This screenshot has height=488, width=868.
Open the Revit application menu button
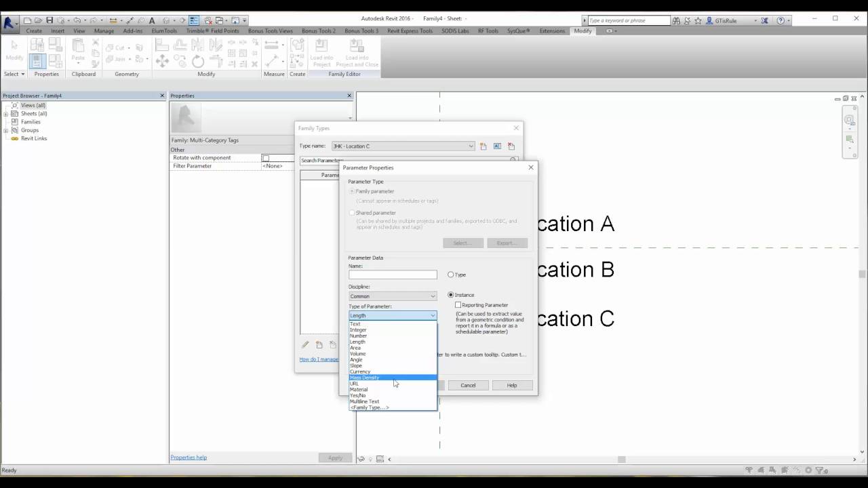[9, 22]
